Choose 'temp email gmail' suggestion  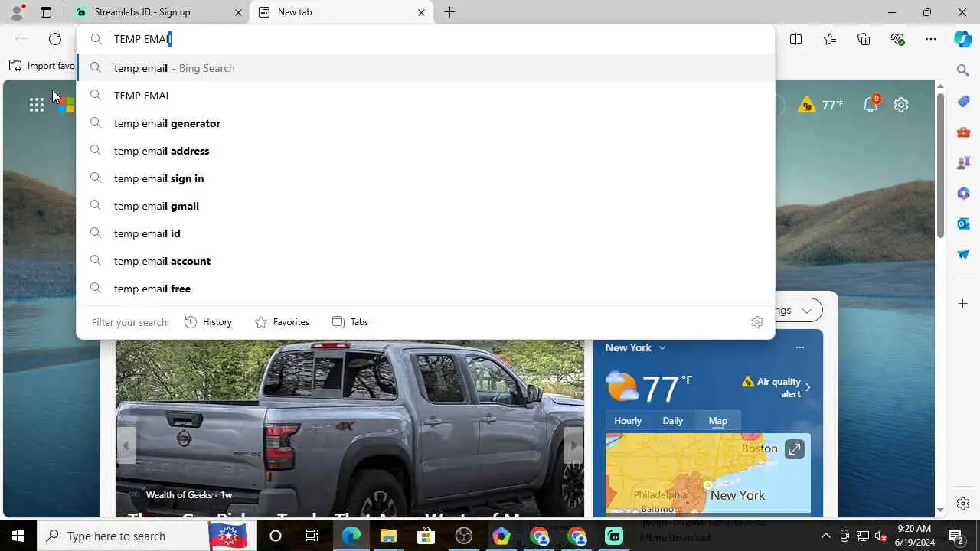click(426, 206)
